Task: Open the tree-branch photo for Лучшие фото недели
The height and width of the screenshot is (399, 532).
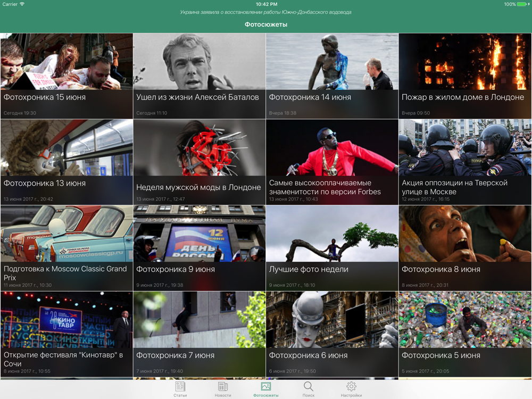Action: 332,234
